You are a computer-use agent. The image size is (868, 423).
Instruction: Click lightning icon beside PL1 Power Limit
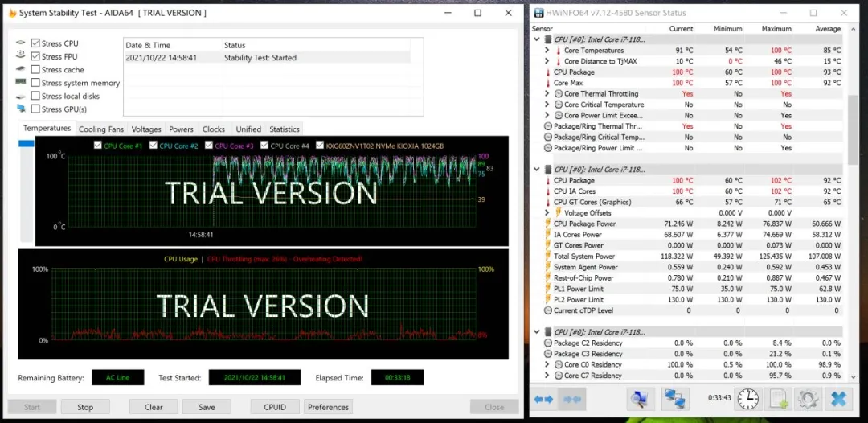tap(548, 289)
